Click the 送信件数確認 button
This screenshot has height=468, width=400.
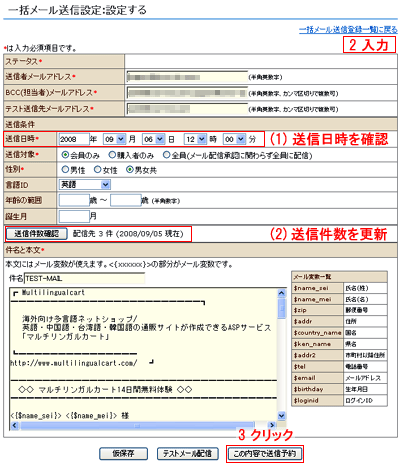point(37,234)
